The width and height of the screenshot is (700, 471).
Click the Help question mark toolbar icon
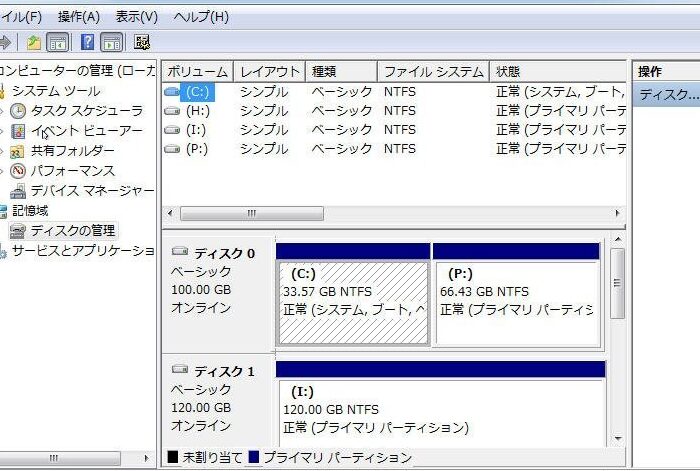tap(87, 42)
